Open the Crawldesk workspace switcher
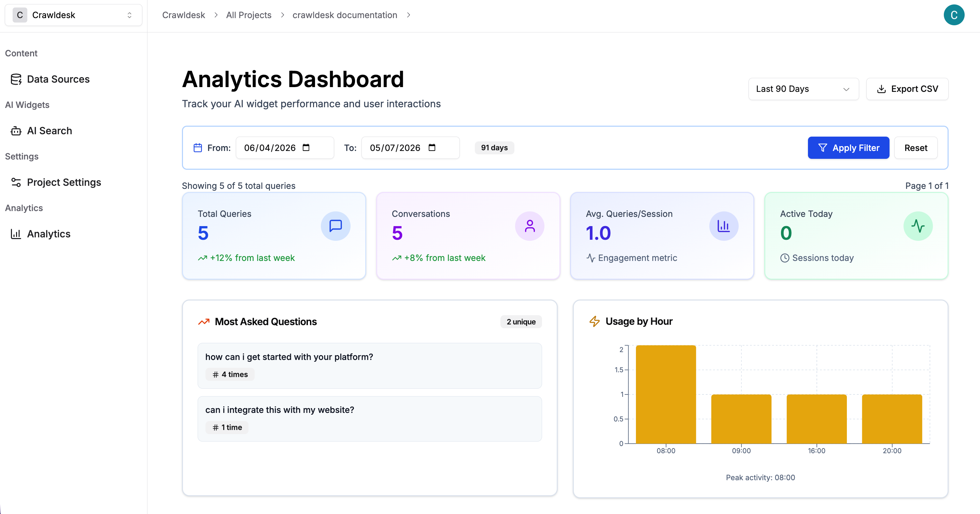This screenshot has height=514, width=980. tap(73, 15)
